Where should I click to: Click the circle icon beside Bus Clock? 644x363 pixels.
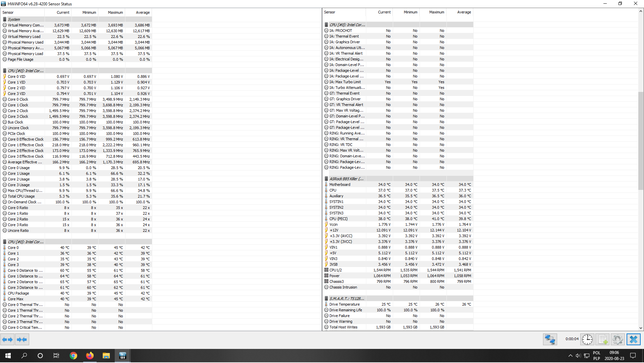5,122
